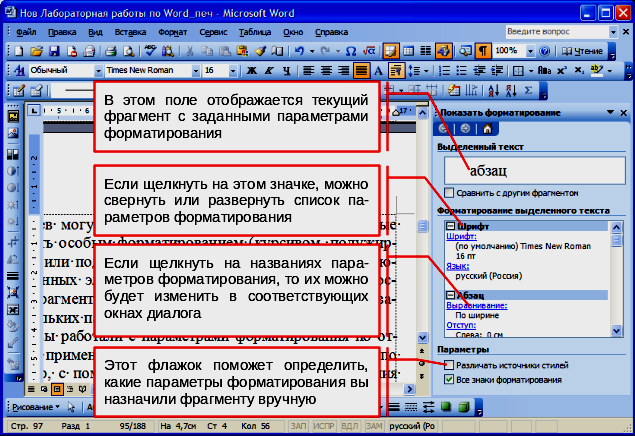Open Word help question mark icon

pyautogui.click(x=545, y=51)
